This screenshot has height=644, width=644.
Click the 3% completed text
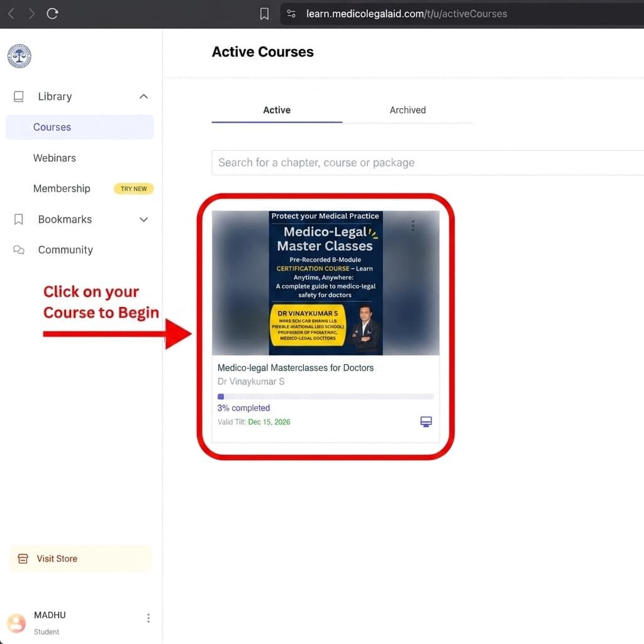pos(243,408)
